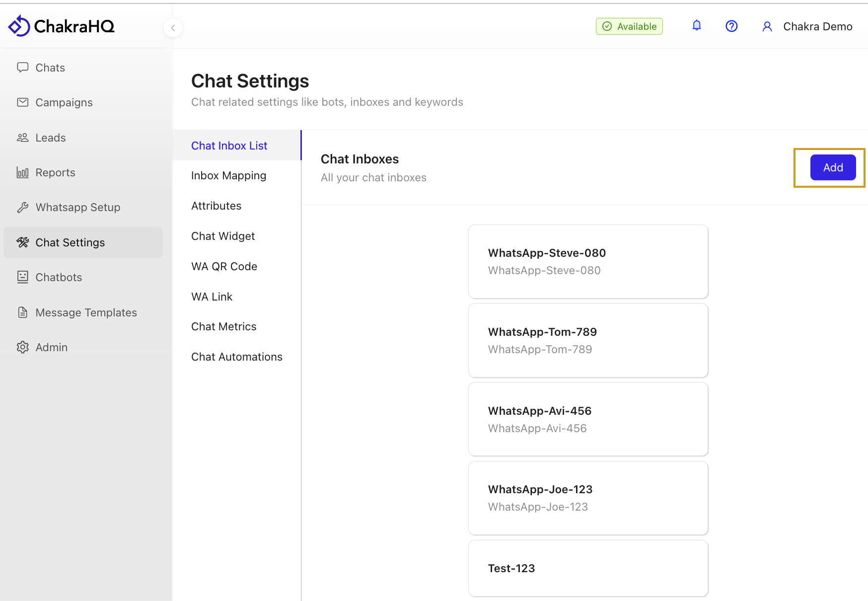868x601 pixels.
Task: Select the WA QR Code tab
Action: tap(224, 267)
